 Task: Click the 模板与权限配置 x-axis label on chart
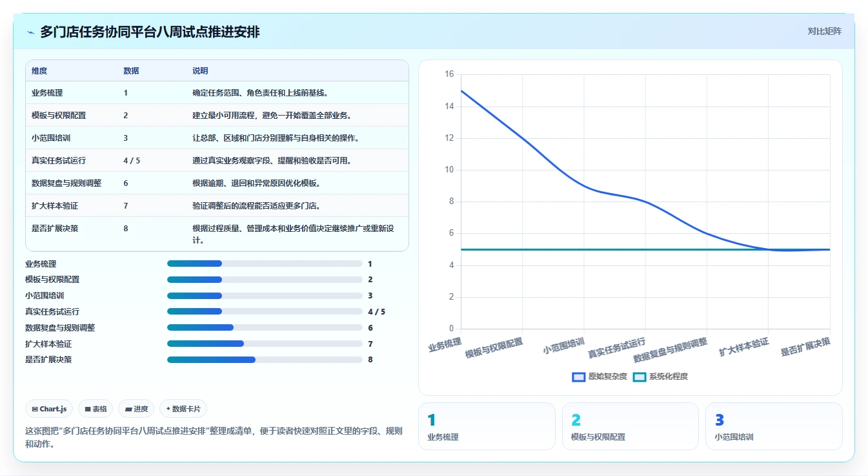coord(494,348)
